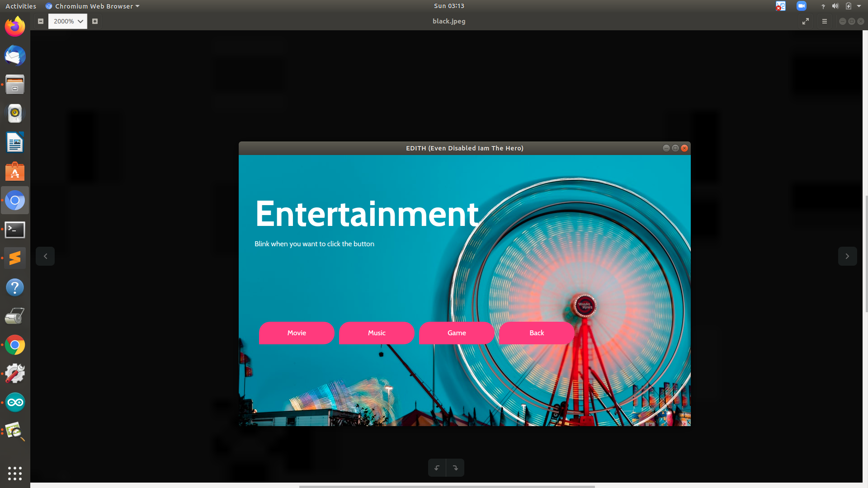
Task: Click the Movie button
Action: 297,333
